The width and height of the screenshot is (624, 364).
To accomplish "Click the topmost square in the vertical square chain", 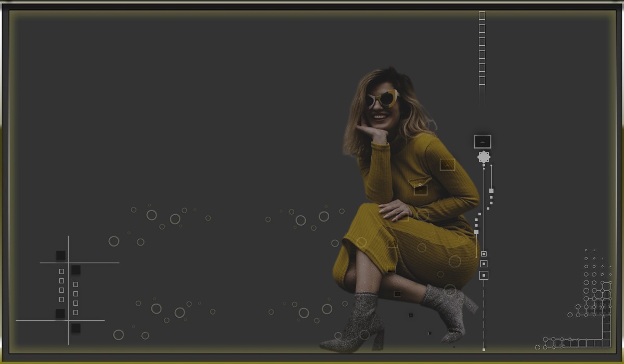I will click(x=482, y=16).
